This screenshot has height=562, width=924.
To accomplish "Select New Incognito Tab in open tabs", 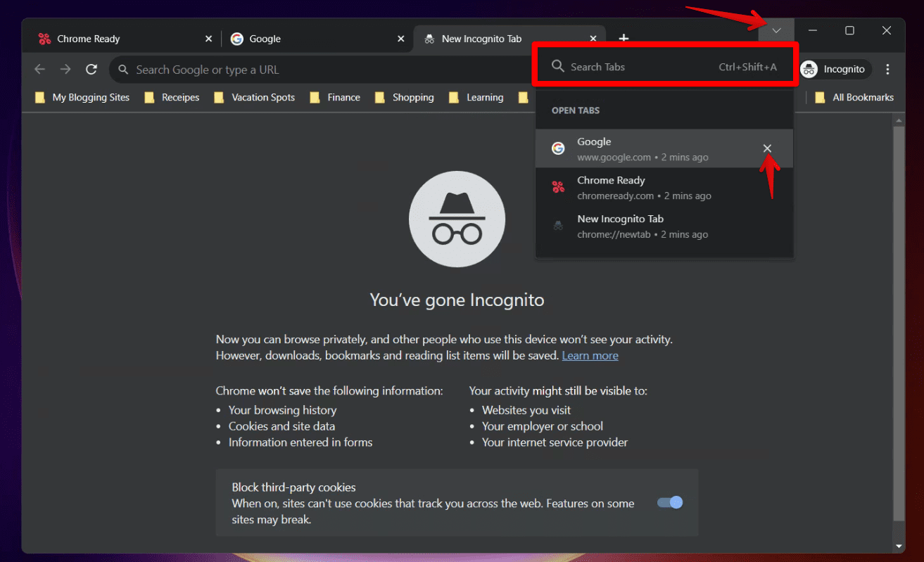I will (x=664, y=226).
